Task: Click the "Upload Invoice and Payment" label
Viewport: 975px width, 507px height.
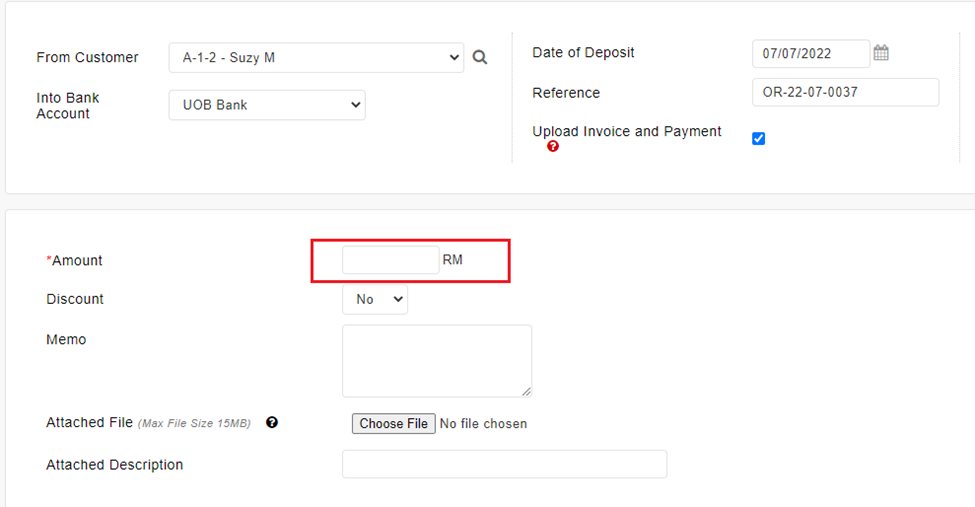Action: click(x=627, y=131)
